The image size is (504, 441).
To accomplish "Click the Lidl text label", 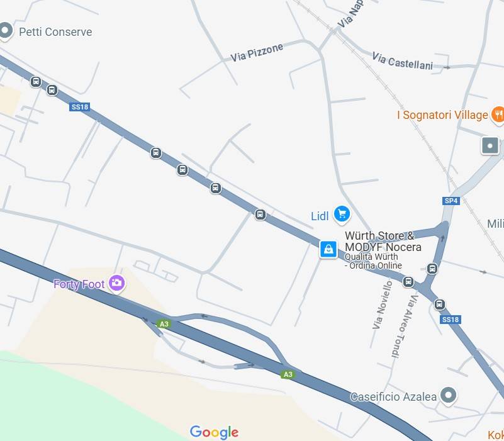I will click(320, 216).
